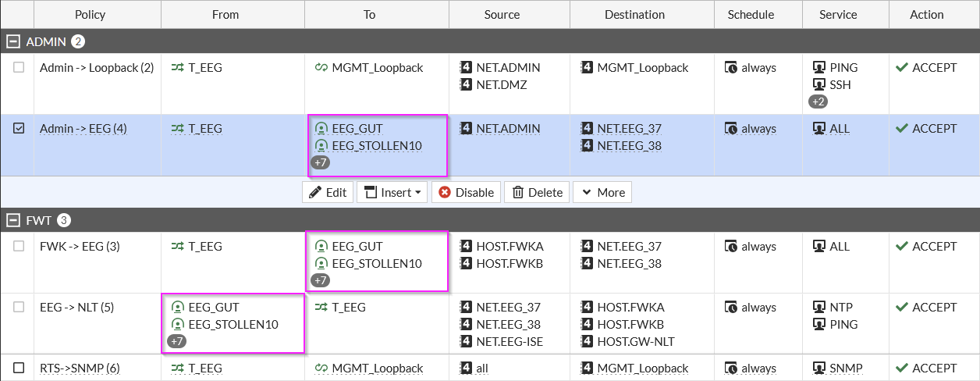
Task: Click the HOST.GW-NLT address icon
Action: coord(587,342)
